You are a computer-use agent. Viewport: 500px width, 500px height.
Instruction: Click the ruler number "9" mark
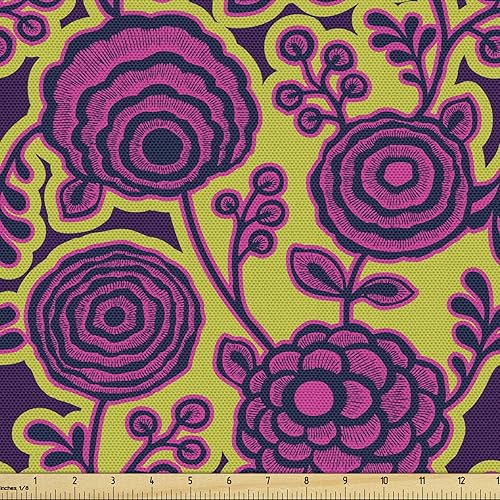[x=345, y=480]
